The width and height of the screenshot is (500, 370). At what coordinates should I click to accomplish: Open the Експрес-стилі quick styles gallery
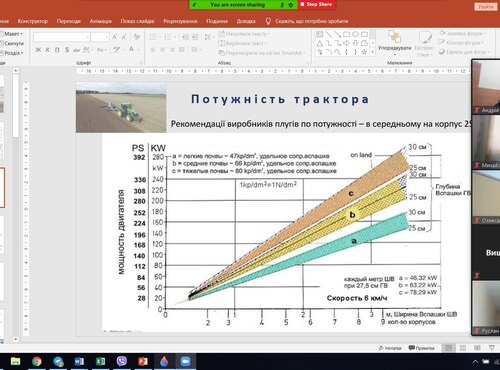coord(424,43)
